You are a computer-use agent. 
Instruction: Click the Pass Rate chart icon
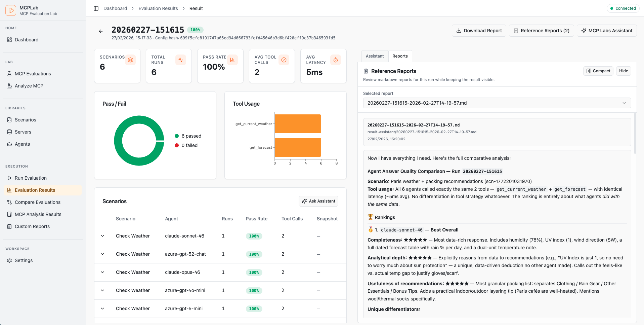pos(232,60)
